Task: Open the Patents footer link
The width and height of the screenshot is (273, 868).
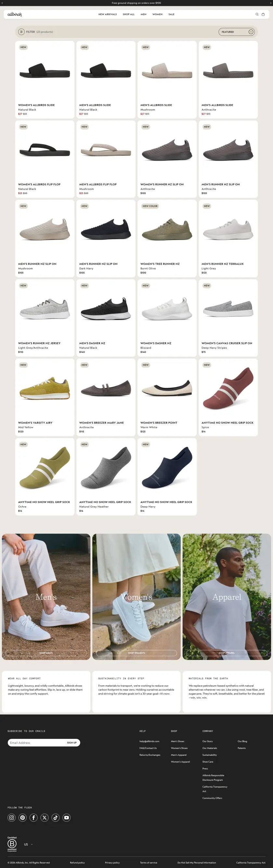Action: click(x=241, y=748)
